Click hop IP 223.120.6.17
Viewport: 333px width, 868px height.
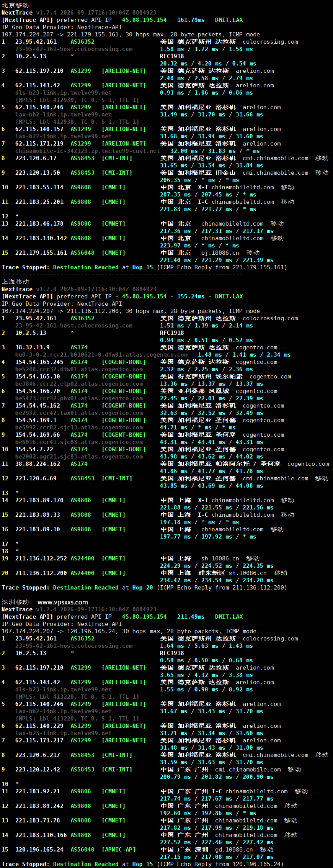(x=36, y=158)
